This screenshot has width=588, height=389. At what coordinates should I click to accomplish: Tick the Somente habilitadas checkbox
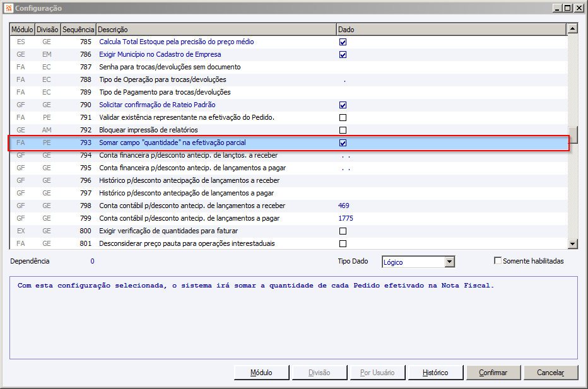[498, 260]
